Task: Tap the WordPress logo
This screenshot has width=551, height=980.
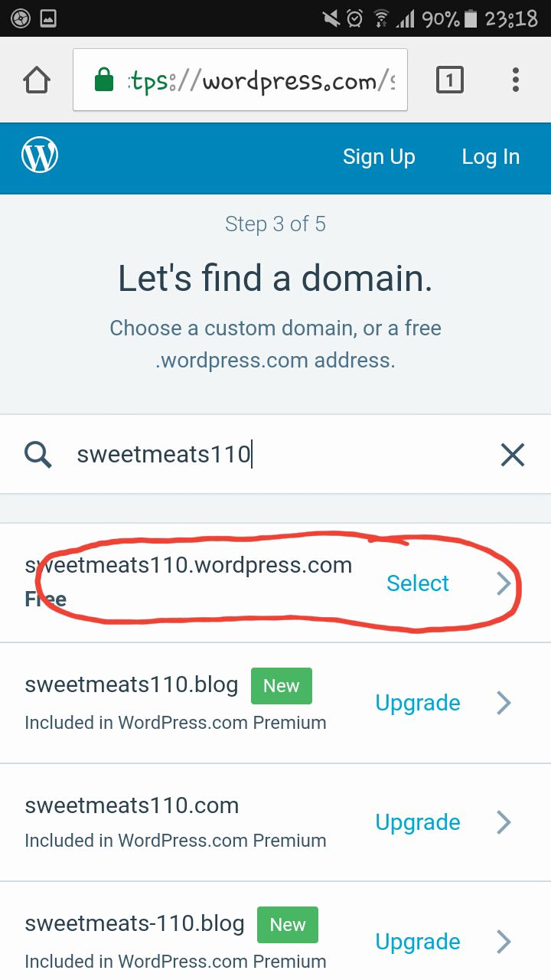Action: tap(40, 157)
